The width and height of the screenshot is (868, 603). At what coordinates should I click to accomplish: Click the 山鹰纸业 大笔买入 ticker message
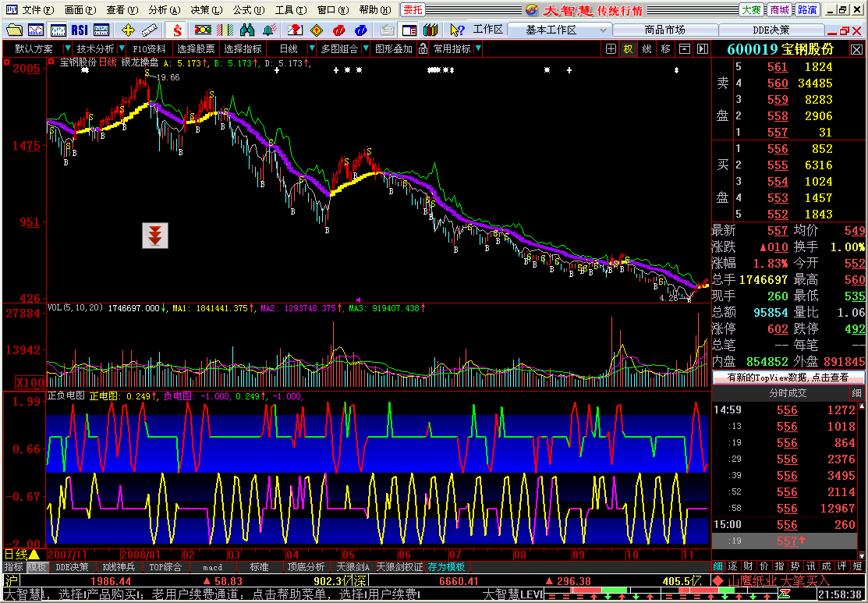coord(771,581)
